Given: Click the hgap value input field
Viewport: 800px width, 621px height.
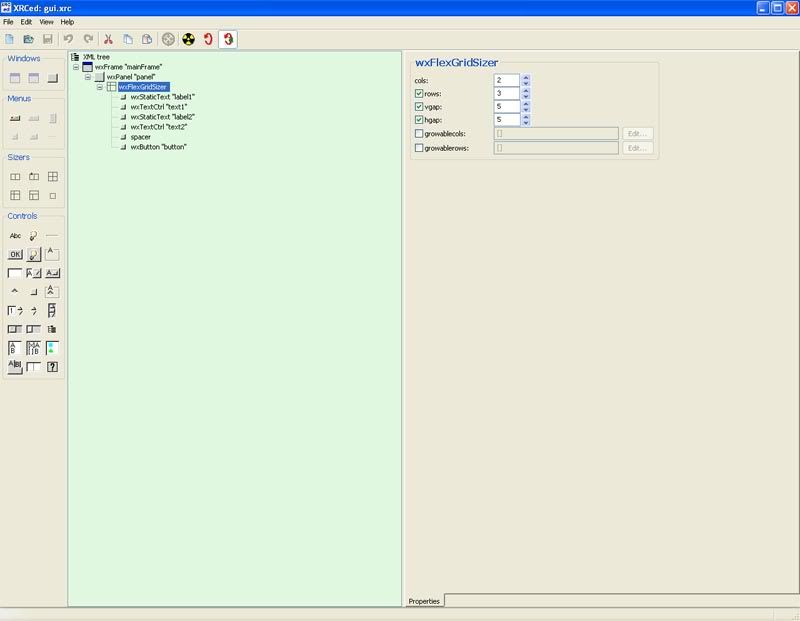Looking at the screenshot, I should 506,120.
